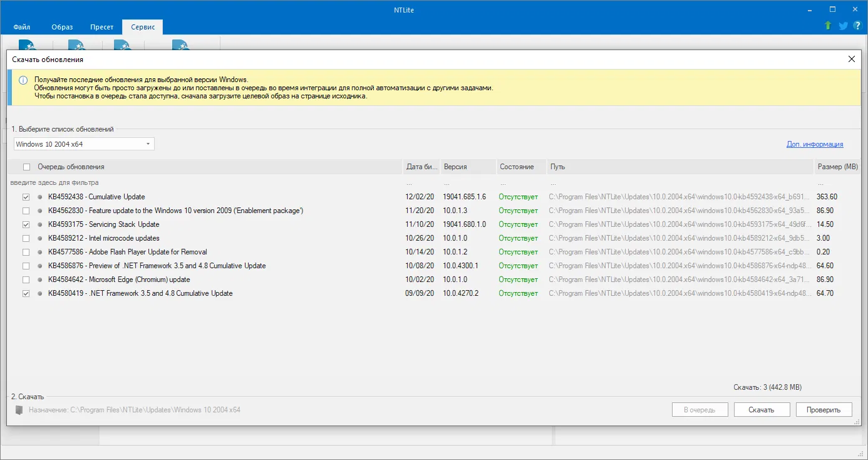
Task: Open the Файл tab
Action: coord(22,27)
